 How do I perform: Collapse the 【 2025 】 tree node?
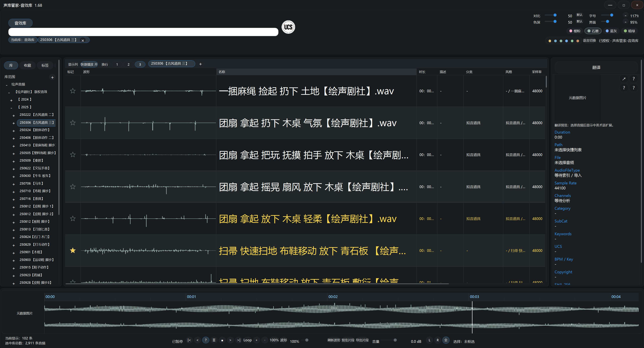11,108
